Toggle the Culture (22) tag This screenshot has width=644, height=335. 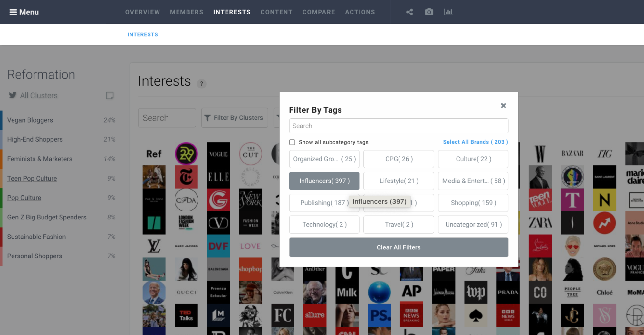click(x=473, y=159)
